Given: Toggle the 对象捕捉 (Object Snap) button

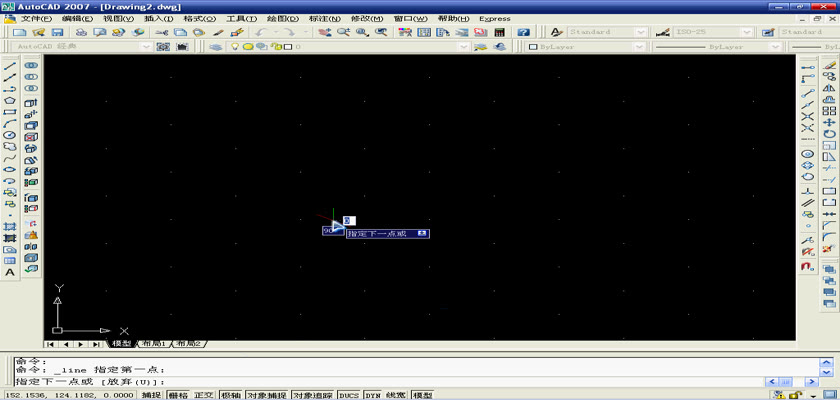Looking at the screenshot, I should [x=264, y=395].
